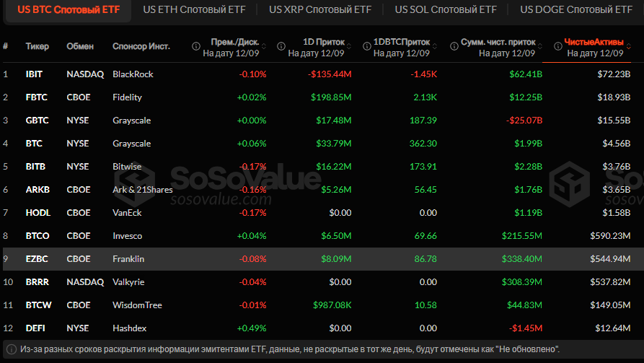Sort by Прем./Диск. using its sort arrows

click(264, 47)
